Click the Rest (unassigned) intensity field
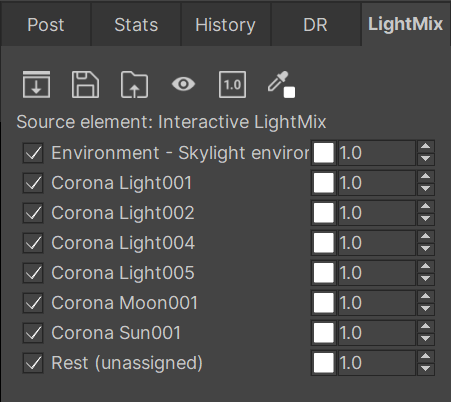 pos(377,363)
